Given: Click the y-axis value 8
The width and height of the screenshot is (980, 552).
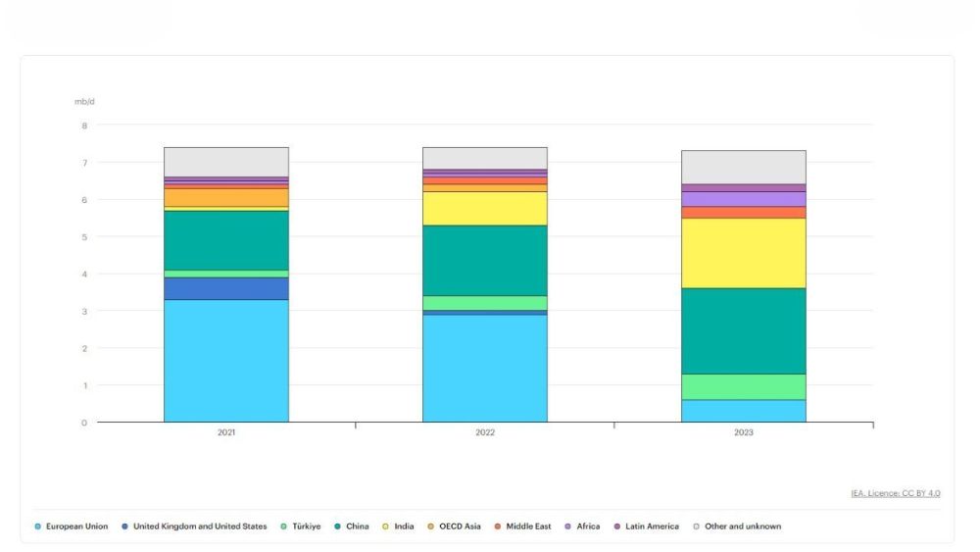Looking at the screenshot, I should click(84, 125).
